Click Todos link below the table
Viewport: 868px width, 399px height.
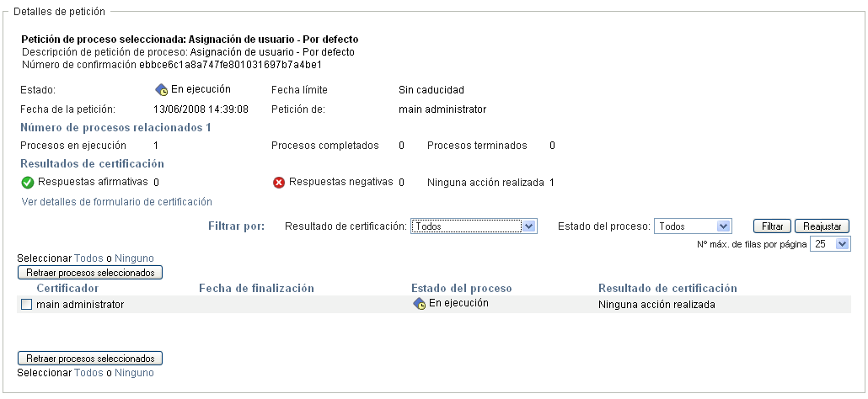click(88, 372)
